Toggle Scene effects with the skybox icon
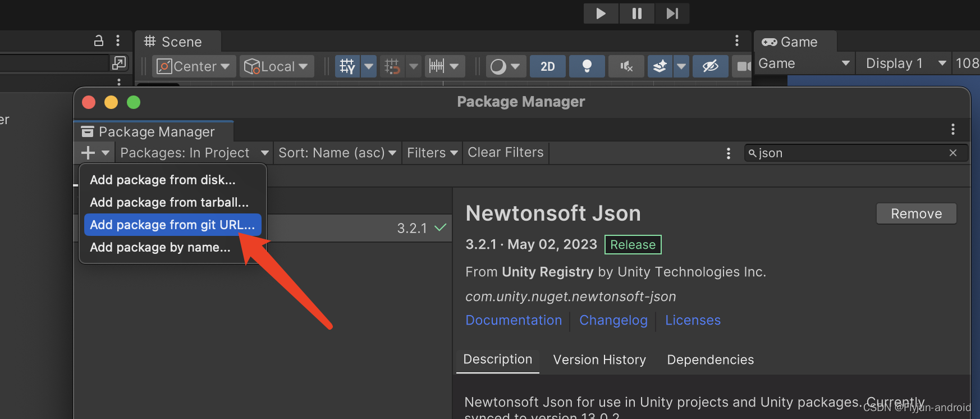 pyautogui.click(x=660, y=66)
